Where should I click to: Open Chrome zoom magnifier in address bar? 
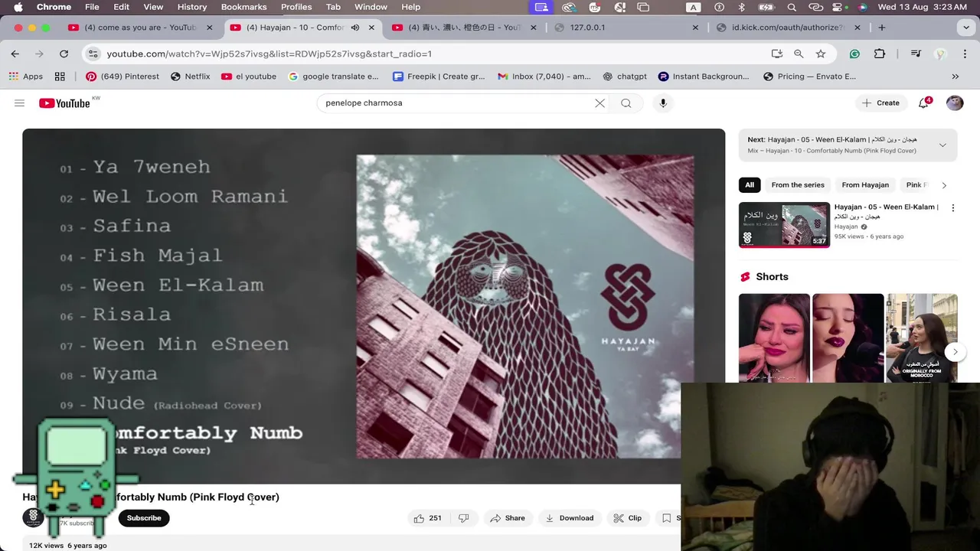click(x=799, y=54)
